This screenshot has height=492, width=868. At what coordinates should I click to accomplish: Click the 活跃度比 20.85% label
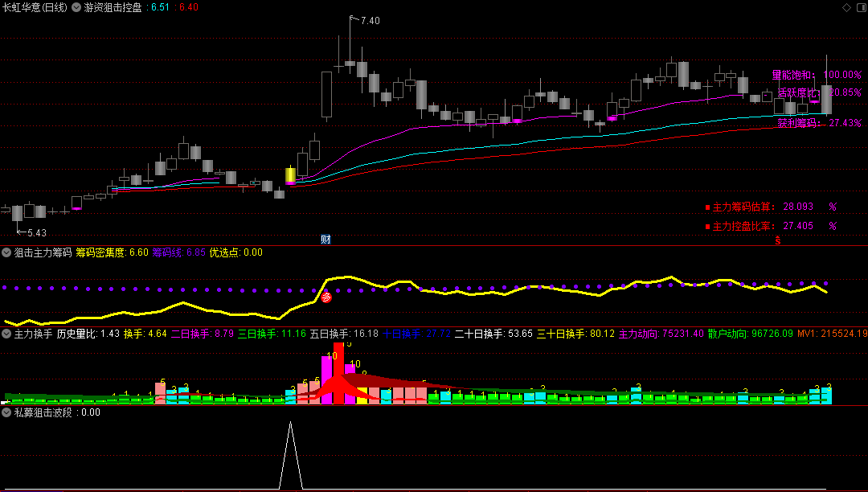(x=819, y=92)
